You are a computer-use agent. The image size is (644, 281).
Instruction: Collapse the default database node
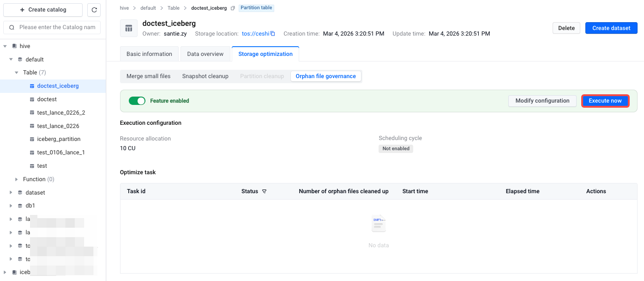(11, 60)
